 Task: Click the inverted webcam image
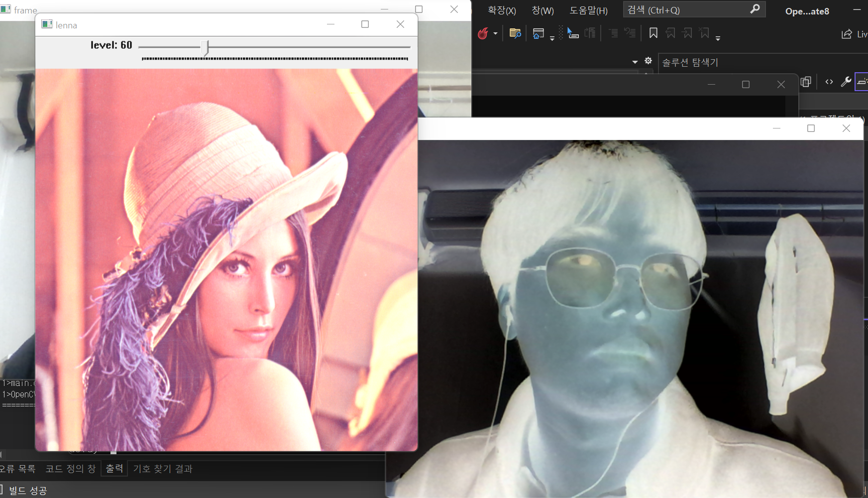point(640,319)
